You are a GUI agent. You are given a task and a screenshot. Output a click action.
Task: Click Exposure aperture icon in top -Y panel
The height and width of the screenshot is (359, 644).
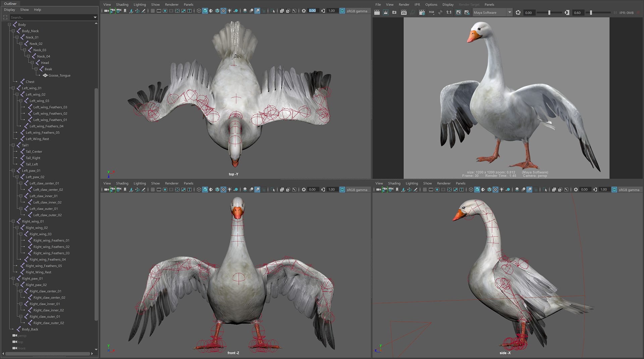click(304, 11)
